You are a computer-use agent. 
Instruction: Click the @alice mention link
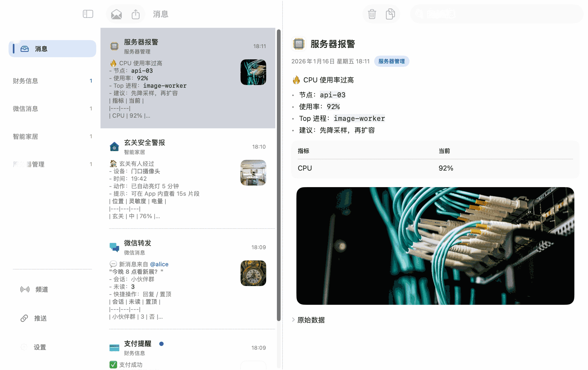(159, 264)
